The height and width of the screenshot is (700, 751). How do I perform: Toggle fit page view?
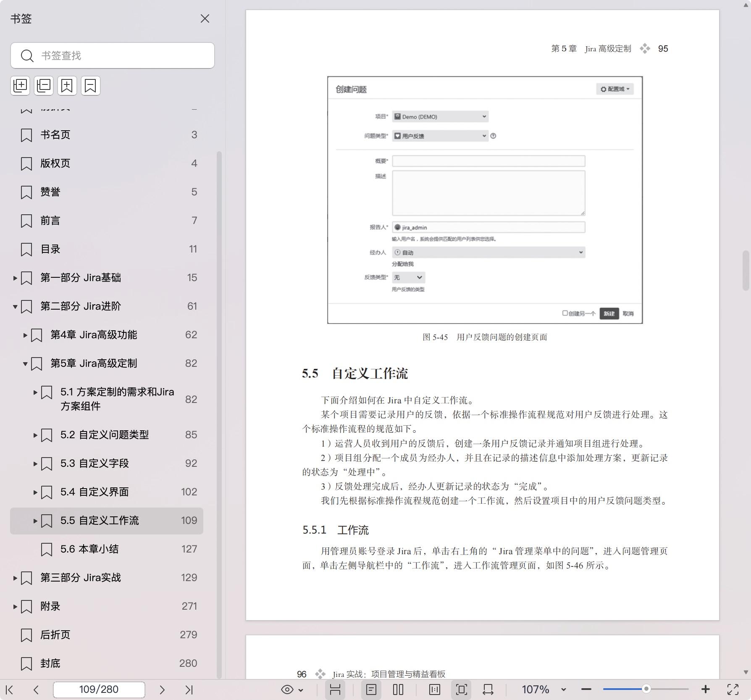point(461,689)
